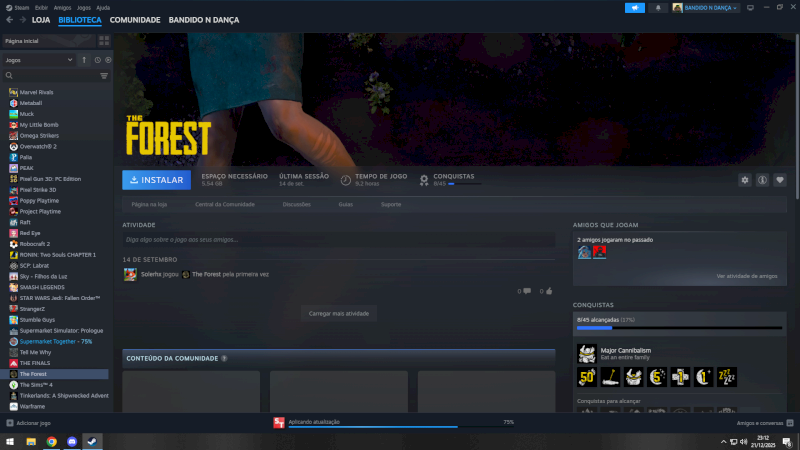Go back with the left arrow
The width and height of the screenshot is (800, 450).
9,20
